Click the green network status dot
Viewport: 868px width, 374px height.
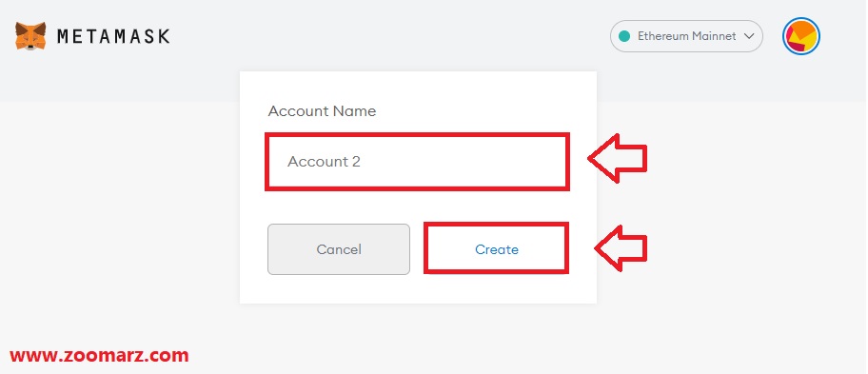tap(624, 36)
